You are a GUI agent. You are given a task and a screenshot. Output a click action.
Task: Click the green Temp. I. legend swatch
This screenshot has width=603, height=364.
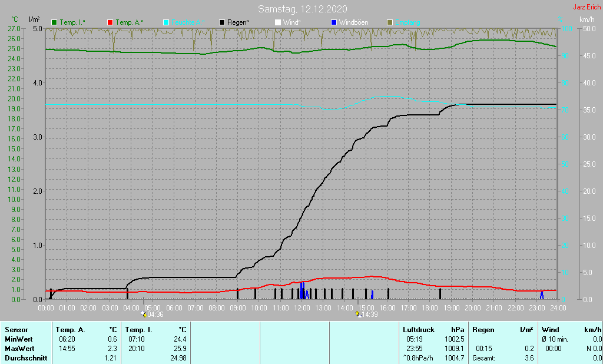(54, 23)
